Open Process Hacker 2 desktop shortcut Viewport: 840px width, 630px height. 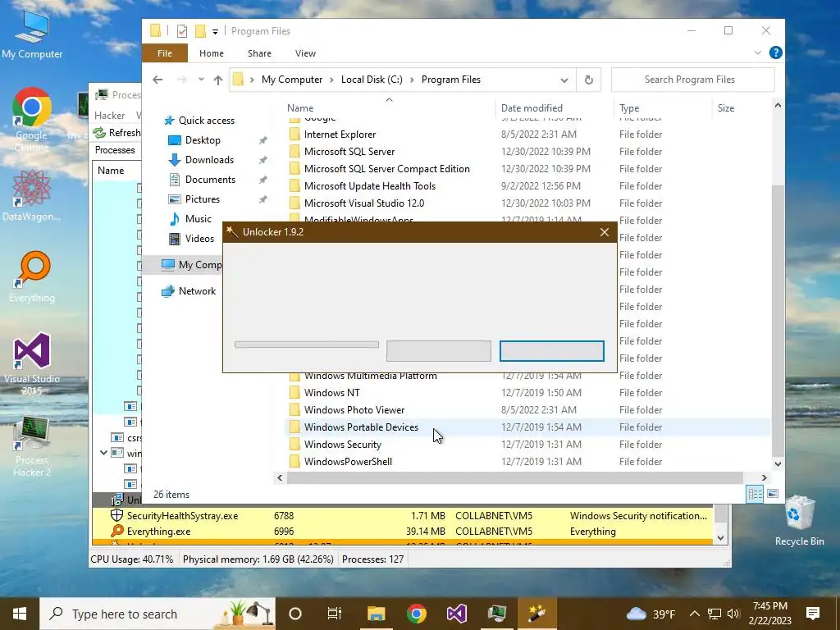[x=32, y=447]
